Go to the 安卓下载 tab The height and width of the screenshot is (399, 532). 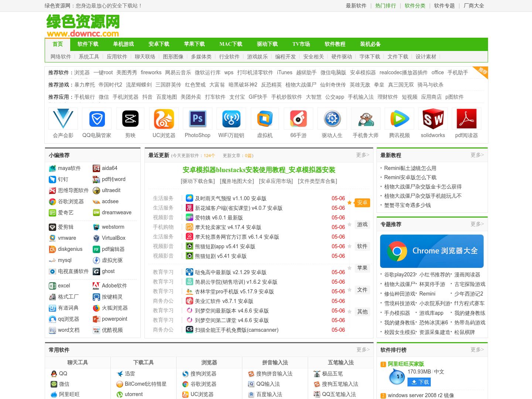[x=159, y=44]
